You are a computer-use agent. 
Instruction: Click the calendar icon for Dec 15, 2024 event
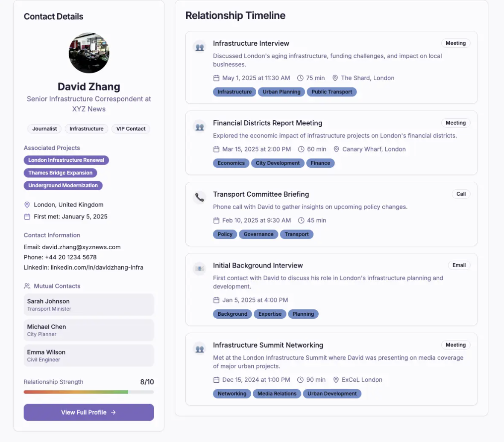(x=216, y=380)
